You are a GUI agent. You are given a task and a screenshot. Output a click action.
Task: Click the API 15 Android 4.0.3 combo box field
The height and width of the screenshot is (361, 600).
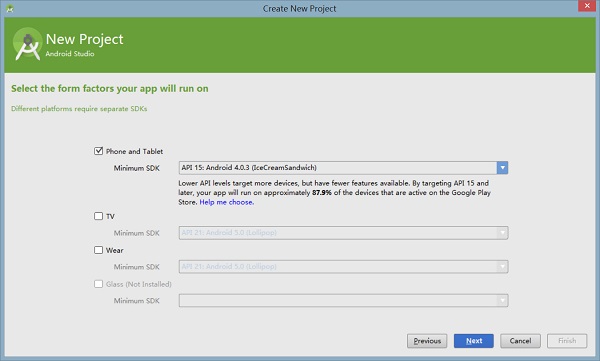(338, 168)
